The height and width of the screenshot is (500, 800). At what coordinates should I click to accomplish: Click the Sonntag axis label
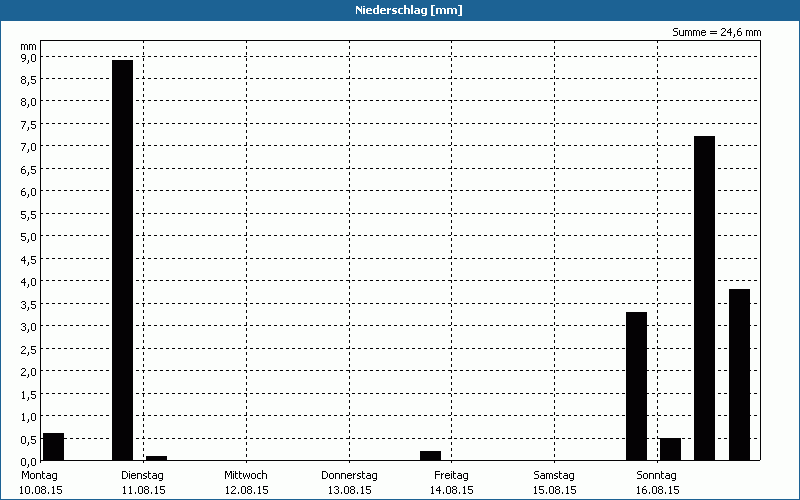click(657, 475)
